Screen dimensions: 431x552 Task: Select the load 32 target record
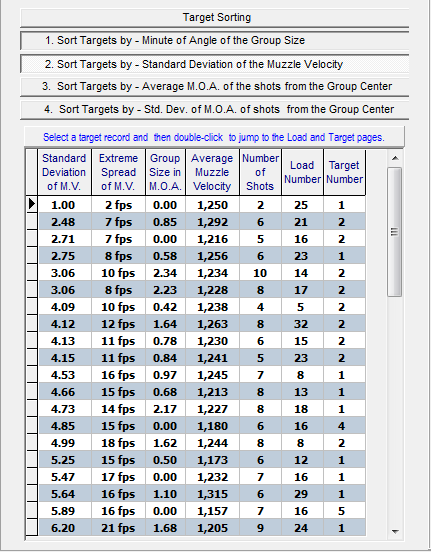point(201,324)
